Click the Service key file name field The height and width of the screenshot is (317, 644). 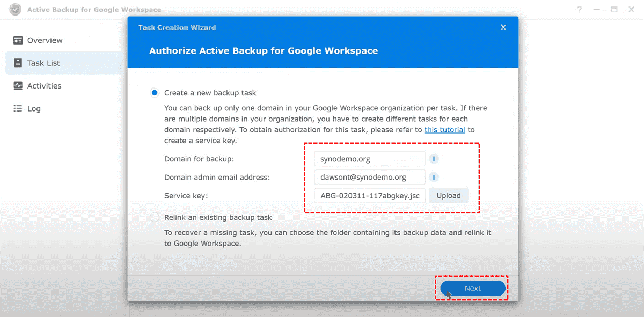(x=370, y=196)
